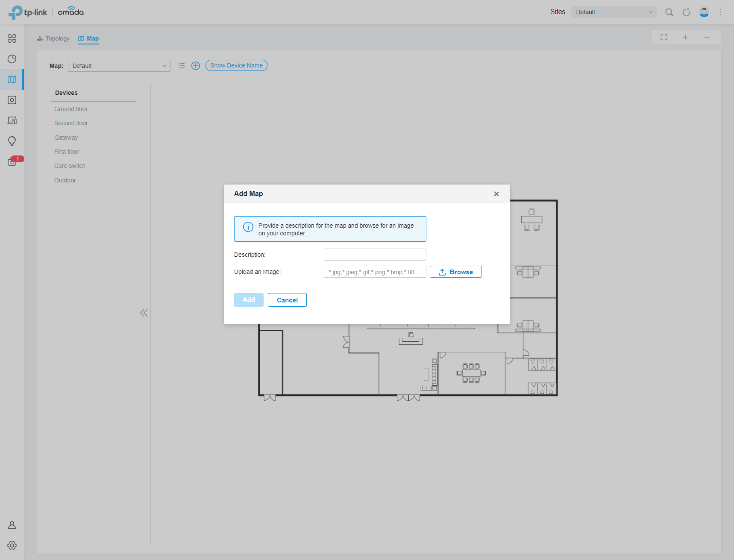Viewport: 734px width, 560px height.
Task: Toggle fullscreen map view icon
Action: coord(664,37)
